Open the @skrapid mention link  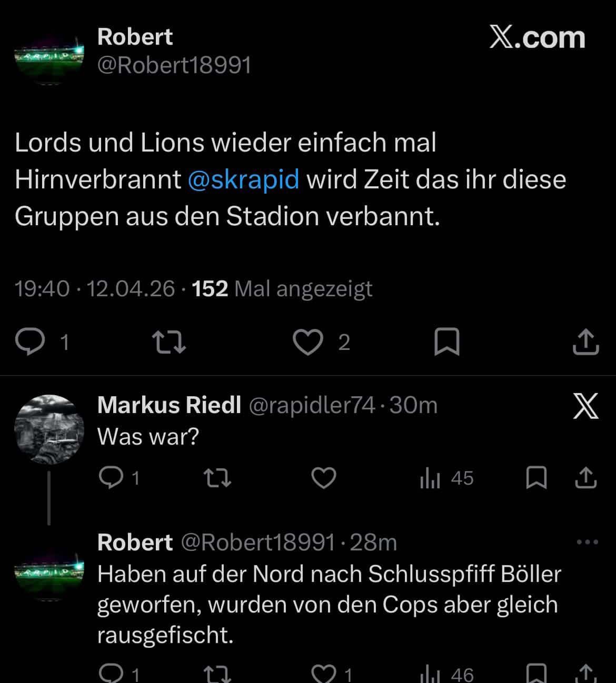click(x=243, y=179)
